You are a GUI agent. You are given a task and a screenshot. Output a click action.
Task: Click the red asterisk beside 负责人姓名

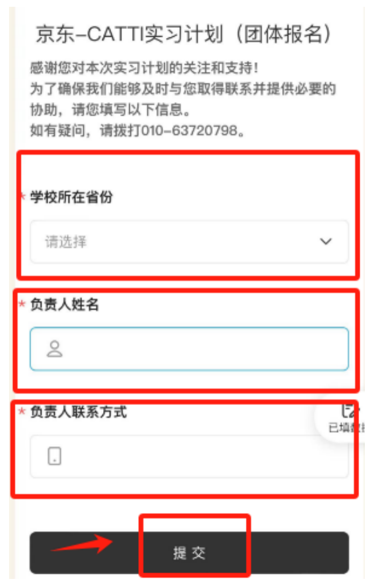point(22,304)
